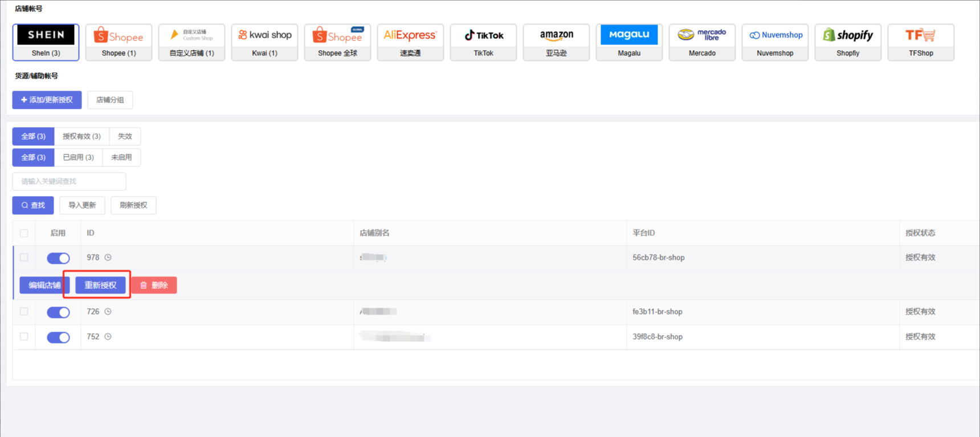Click the 编辑店铺 button

(44, 285)
